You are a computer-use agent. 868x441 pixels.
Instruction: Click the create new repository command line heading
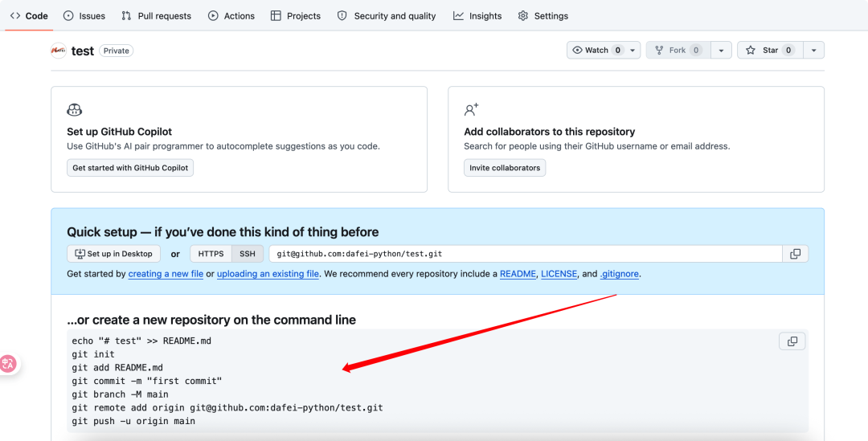coord(211,320)
